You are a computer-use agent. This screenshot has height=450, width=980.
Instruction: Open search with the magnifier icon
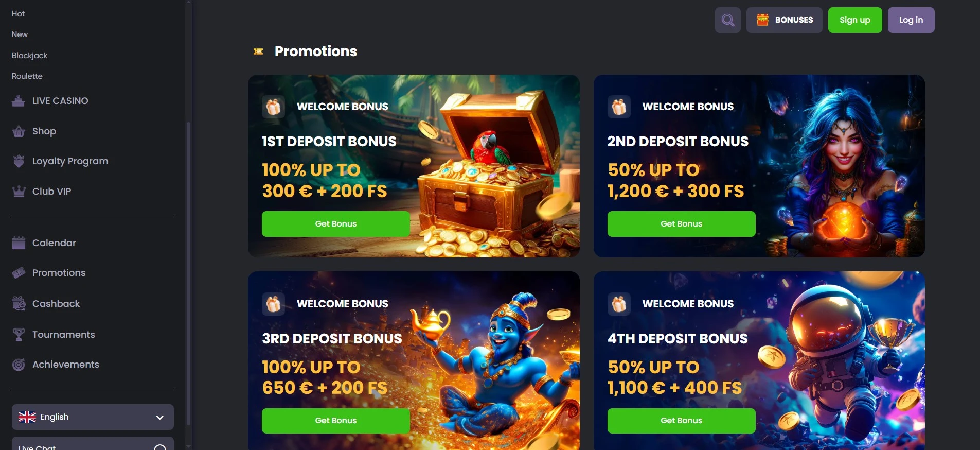pyautogui.click(x=727, y=20)
